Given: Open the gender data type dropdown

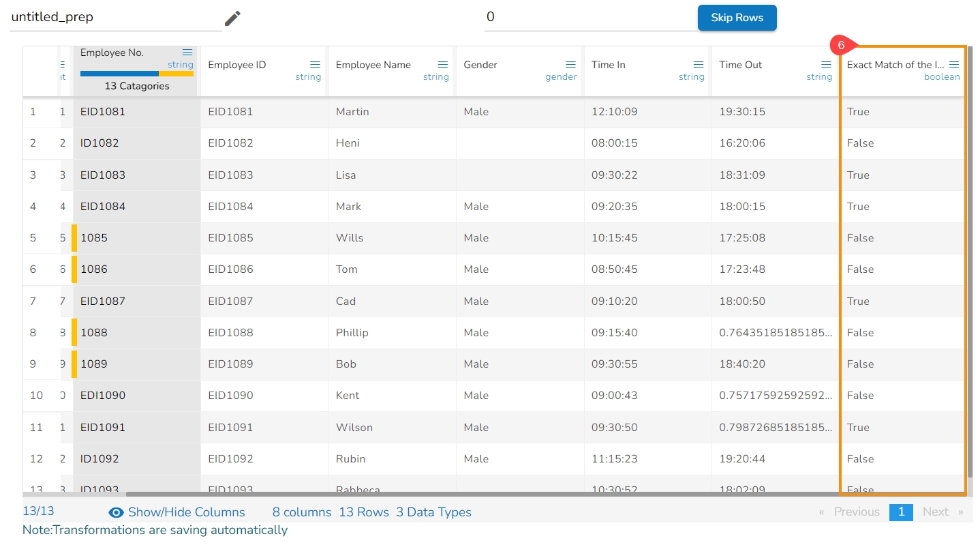Looking at the screenshot, I should [x=561, y=77].
